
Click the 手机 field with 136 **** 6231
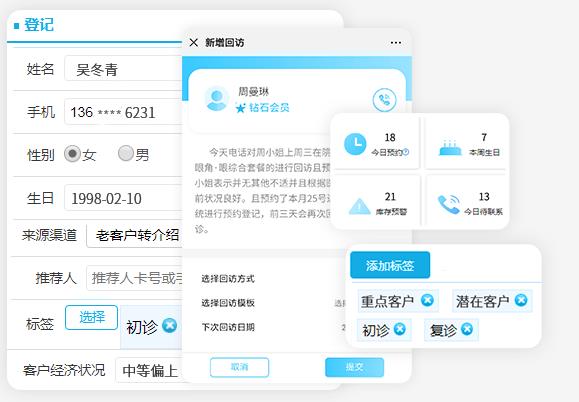(x=123, y=112)
